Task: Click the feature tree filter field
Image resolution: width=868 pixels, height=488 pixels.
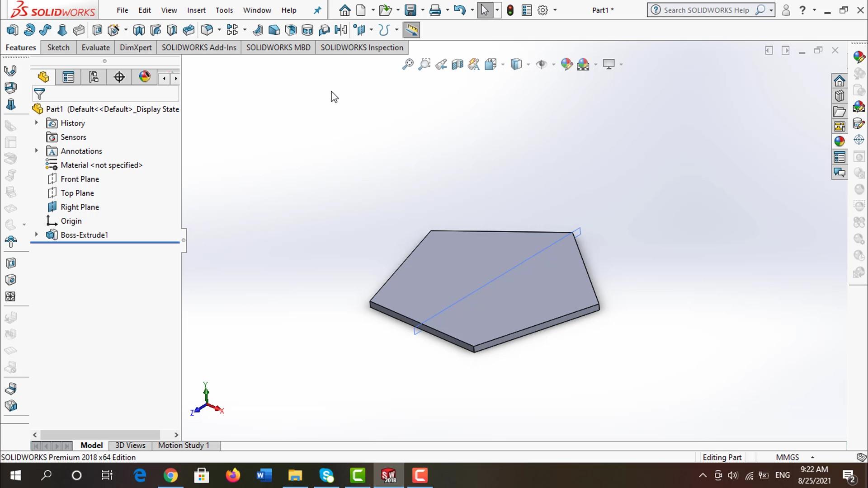Action: tap(108, 94)
